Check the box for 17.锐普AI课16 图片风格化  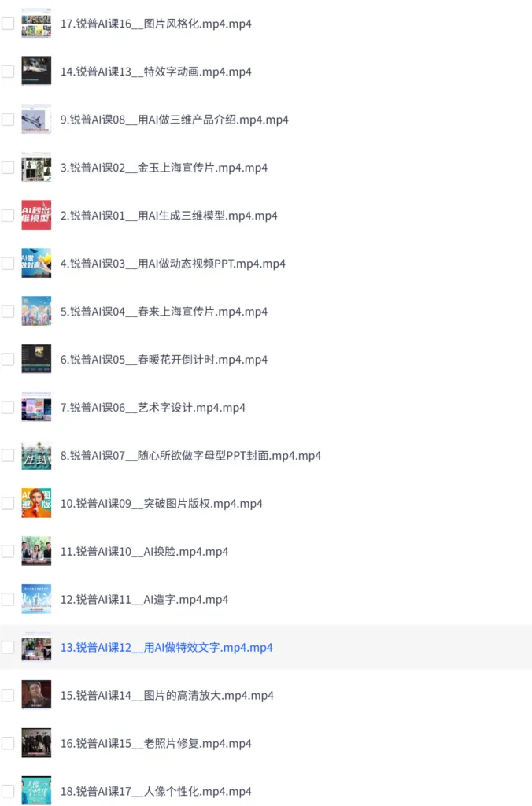tap(8, 24)
